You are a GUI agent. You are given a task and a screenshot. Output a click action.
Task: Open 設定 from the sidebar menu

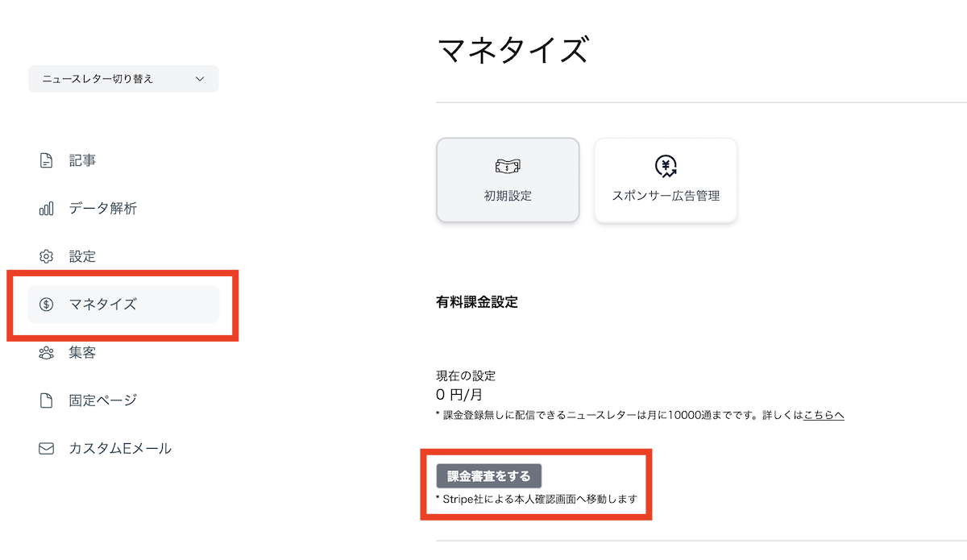[x=83, y=255]
